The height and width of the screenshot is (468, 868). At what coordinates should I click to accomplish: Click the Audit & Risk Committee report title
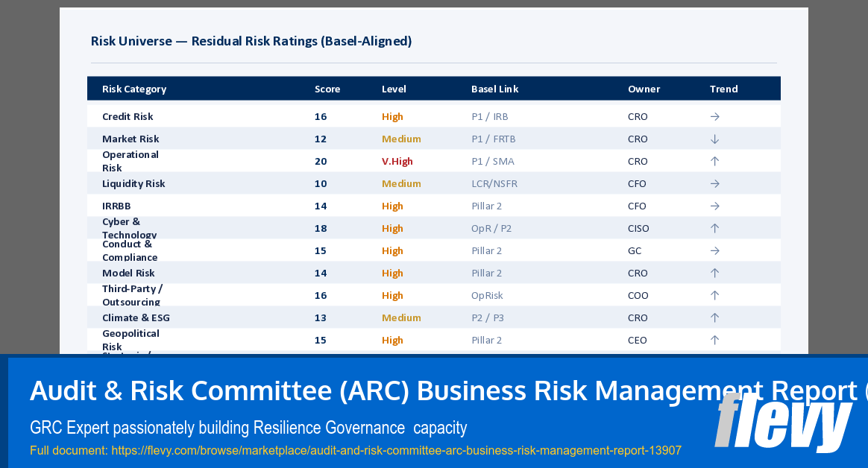448,390
